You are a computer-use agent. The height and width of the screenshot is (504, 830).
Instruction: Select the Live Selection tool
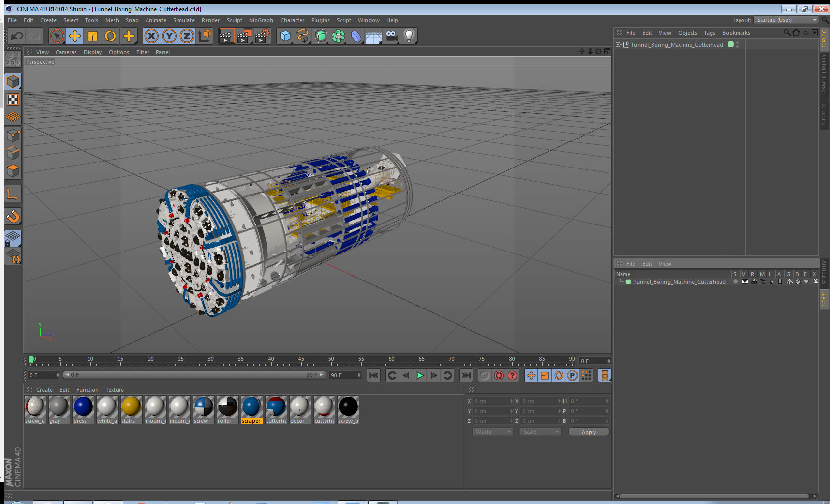[x=57, y=36]
